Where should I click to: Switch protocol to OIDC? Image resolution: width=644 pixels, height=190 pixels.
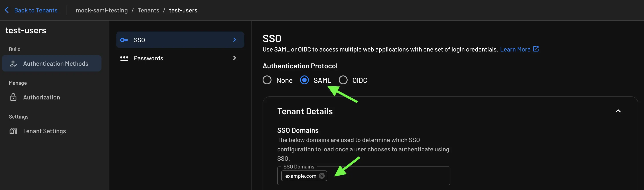[x=343, y=80]
